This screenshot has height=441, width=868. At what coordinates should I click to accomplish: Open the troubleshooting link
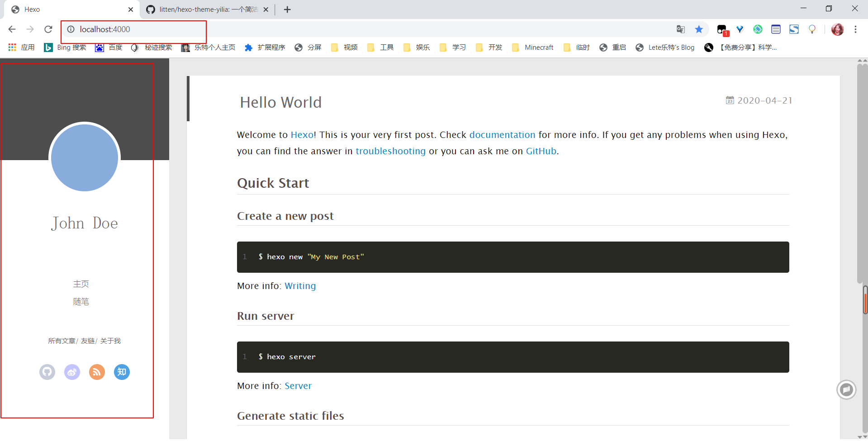(x=390, y=151)
